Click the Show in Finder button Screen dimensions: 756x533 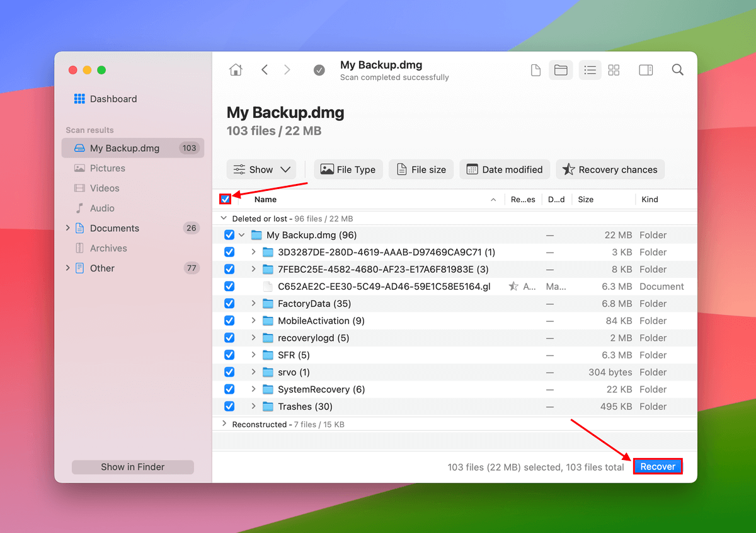point(132,467)
